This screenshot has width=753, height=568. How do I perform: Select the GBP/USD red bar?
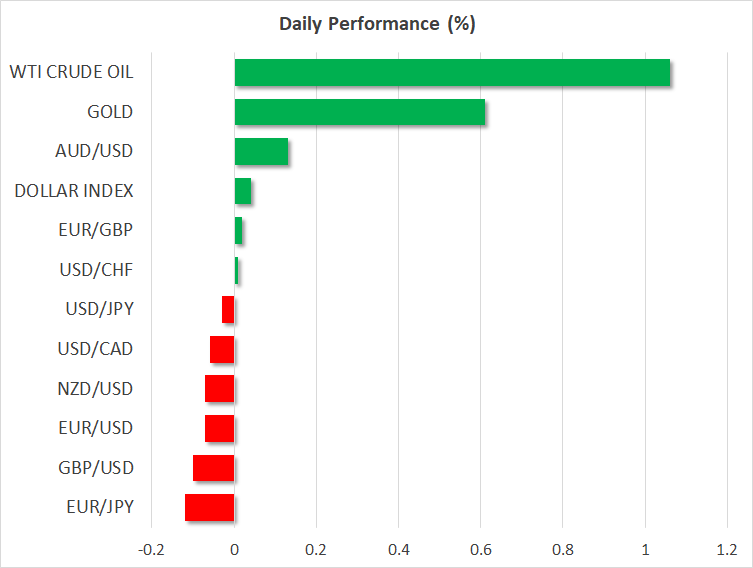point(214,468)
